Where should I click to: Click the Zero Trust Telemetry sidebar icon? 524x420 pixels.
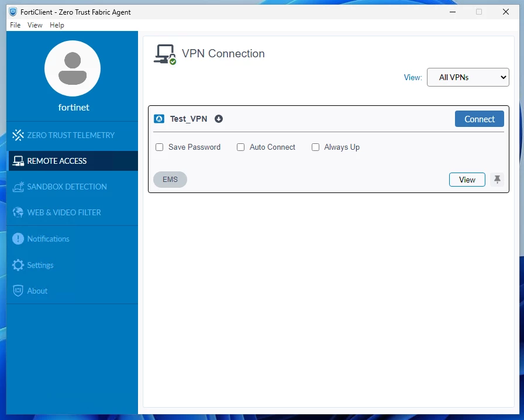pyautogui.click(x=18, y=135)
